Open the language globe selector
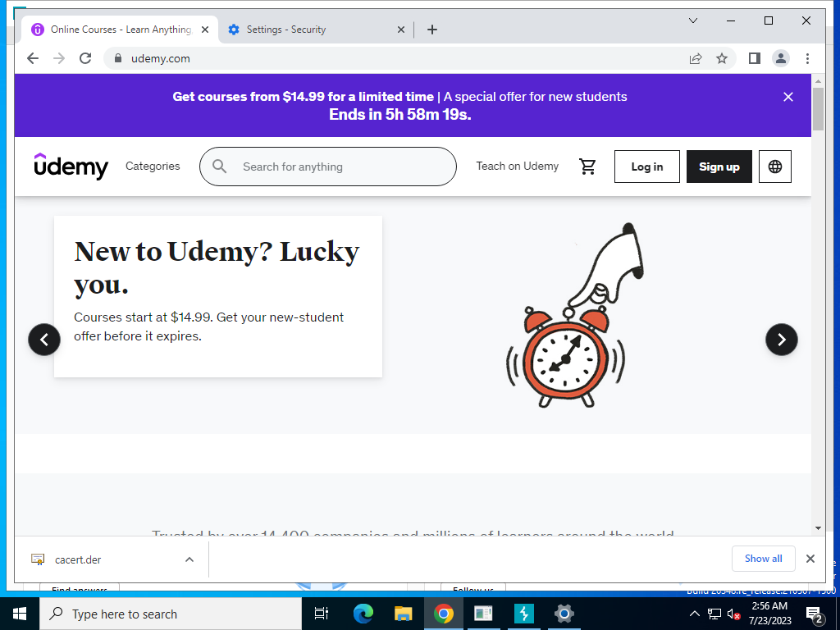The height and width of the screenshot is (630, 840). click(x=774, y=167)
